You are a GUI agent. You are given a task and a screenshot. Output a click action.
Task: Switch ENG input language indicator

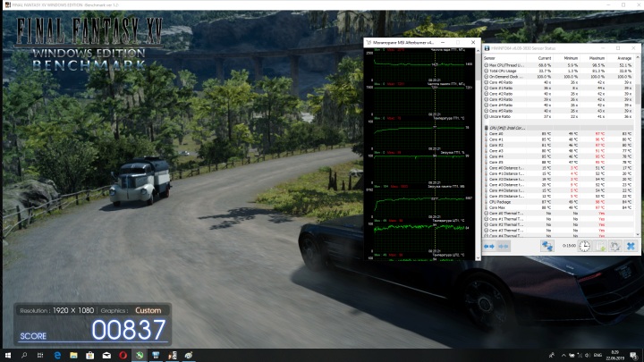point(598,356)
